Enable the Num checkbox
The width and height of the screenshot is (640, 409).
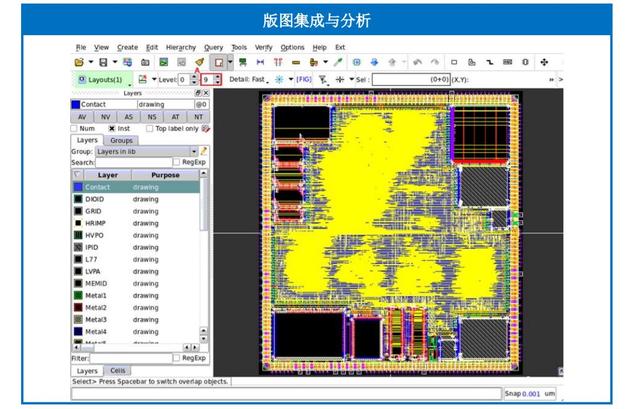click(x=74, y=129)
